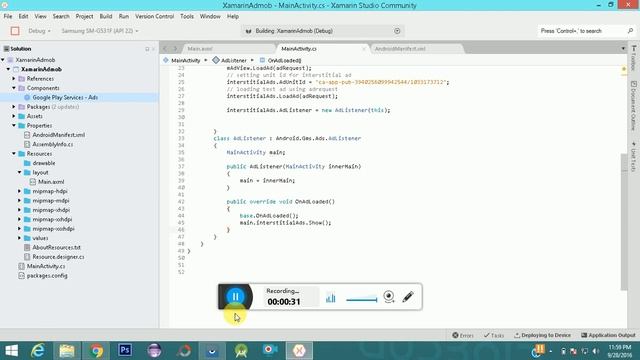Open the Windows Start menu
This screenshot has width=640, height=360.
11,351
